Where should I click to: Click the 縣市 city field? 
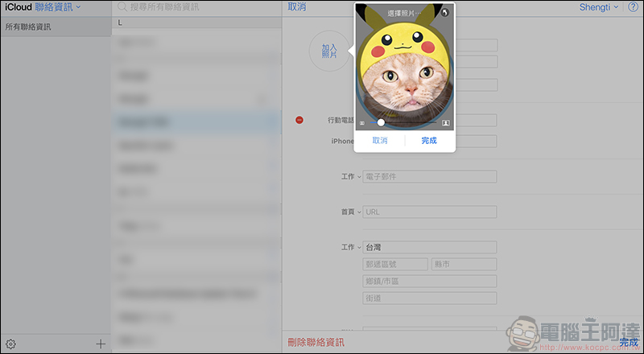coord(464,264)
